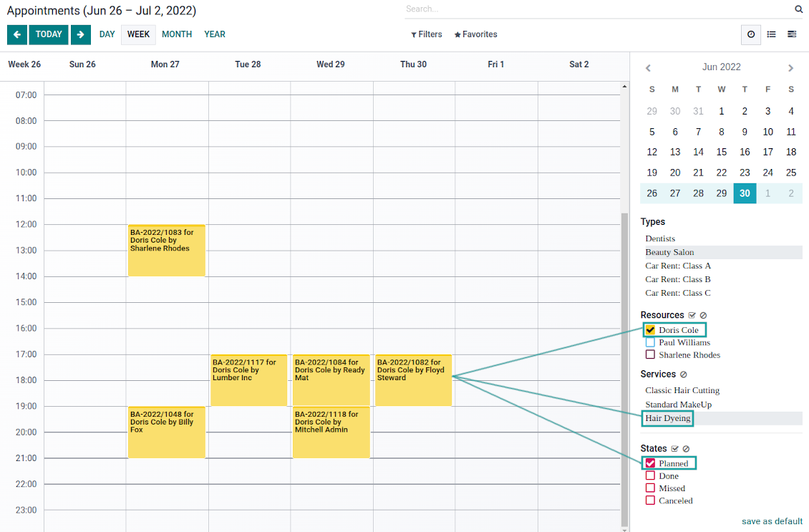Expand the Favorites dropdown
Image resolution: width=809 pixels, height=532 pixels.
point(475,34)
